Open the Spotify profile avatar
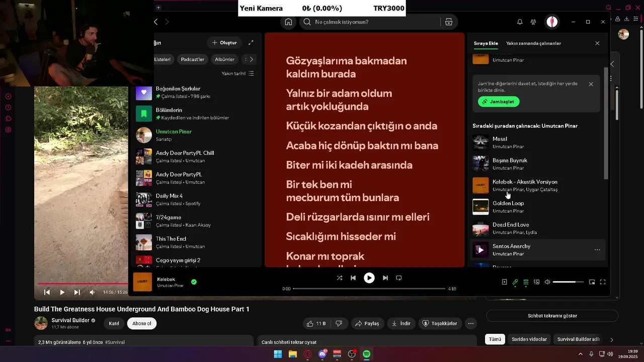Viewport: 644px width, 362px height. [x=552, y=22]
